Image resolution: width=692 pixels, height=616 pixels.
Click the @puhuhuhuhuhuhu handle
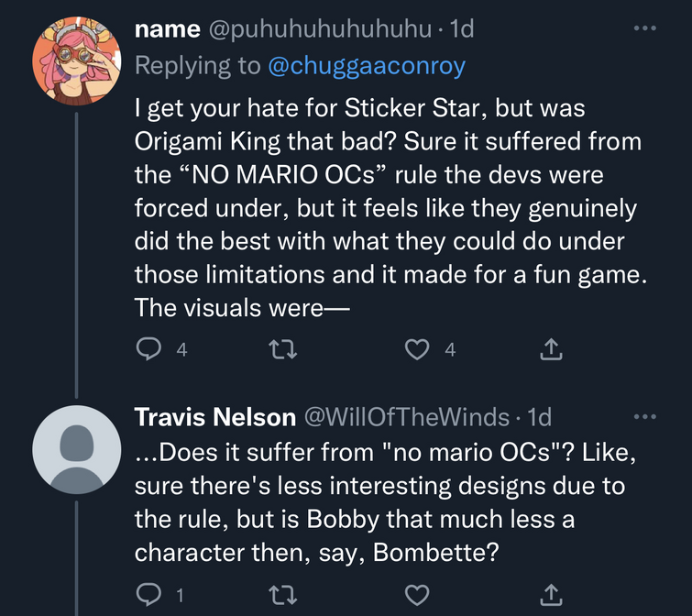pos(320,29)
